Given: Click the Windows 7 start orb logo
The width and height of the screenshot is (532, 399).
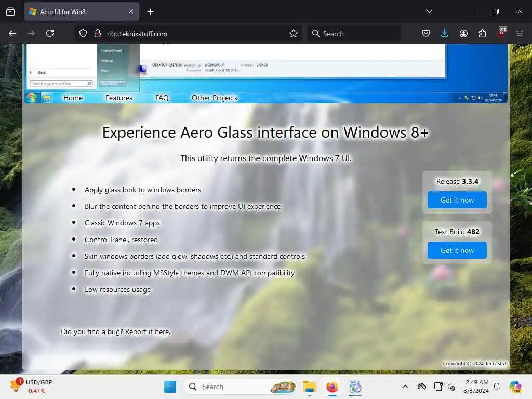Looking at the screenshot, I should [32, 98].
